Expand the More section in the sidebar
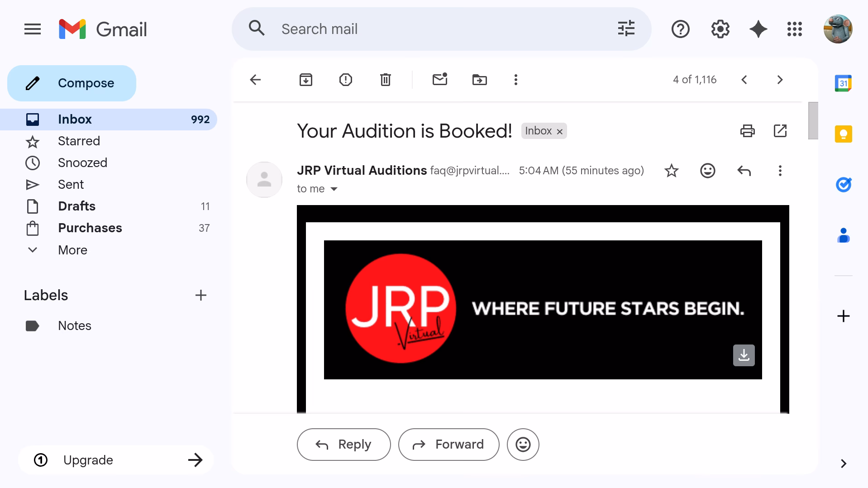 coord(72,250)
